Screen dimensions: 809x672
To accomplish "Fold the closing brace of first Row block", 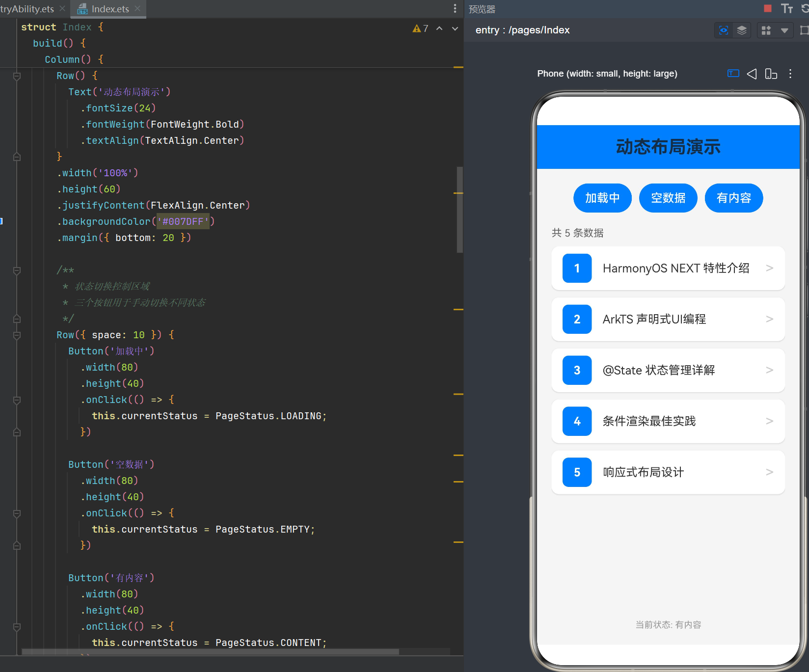I will (x=17, y=157).
